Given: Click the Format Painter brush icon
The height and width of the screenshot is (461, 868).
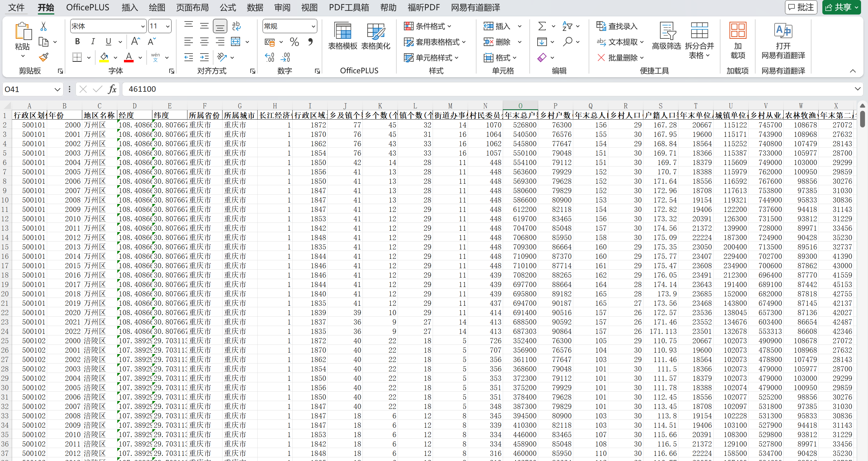Looking at the screenshot, I should (x=44, y=57).
